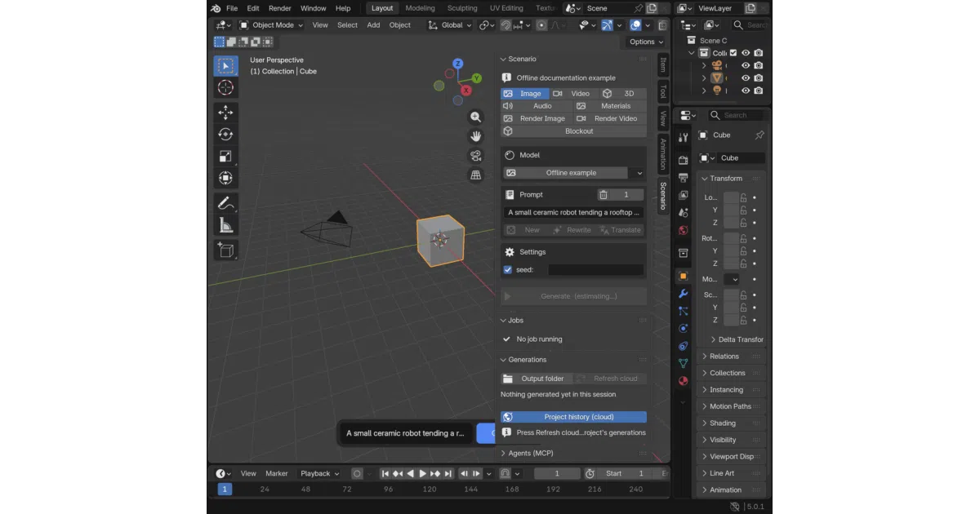This screenshot has height=514, width=980.
Task: Switch perspective/orthographic grid icon
Action: coord(476,175)
